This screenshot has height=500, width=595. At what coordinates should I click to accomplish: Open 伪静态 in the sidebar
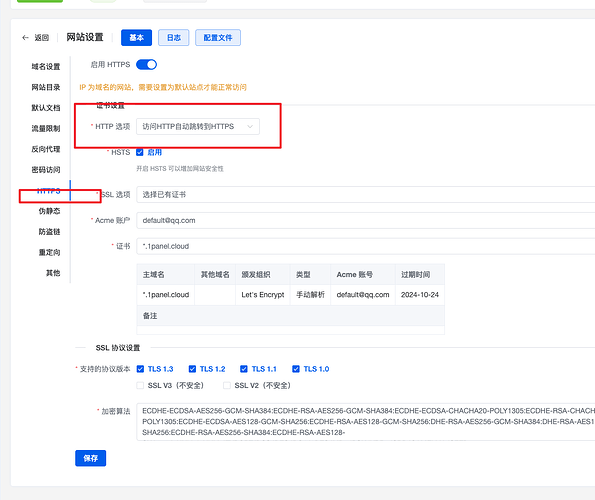(49, 211)
